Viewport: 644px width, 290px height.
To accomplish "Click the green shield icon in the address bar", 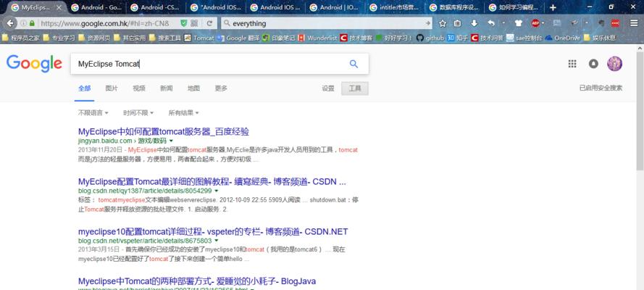I will click(x=184, y=23).
